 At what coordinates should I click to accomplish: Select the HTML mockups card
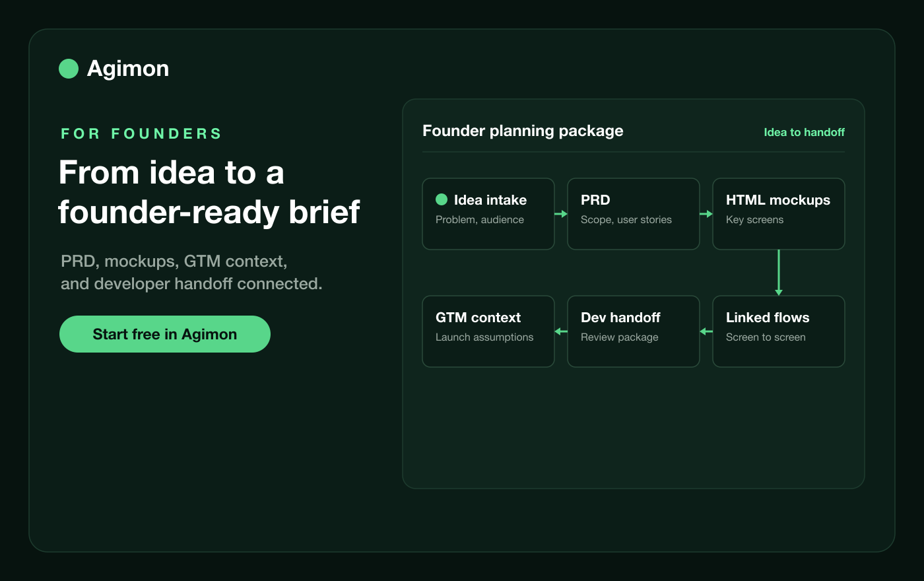click(779, 214)
